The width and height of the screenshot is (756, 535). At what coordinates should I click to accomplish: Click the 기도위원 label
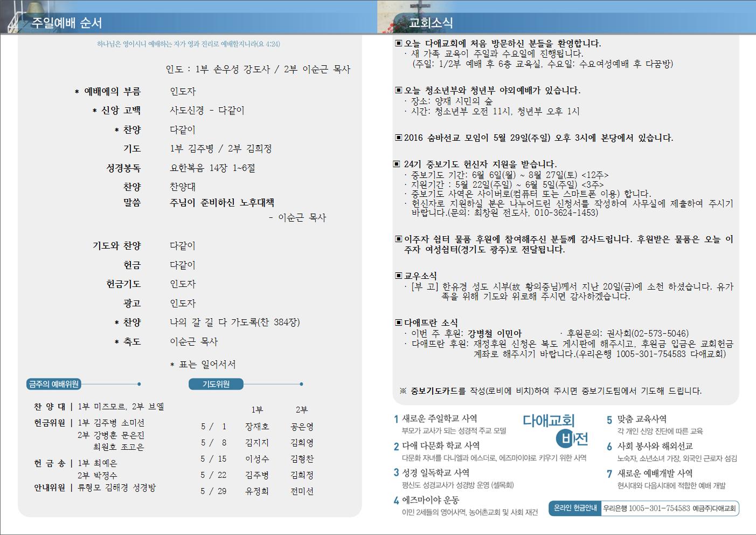click(216, 384)
